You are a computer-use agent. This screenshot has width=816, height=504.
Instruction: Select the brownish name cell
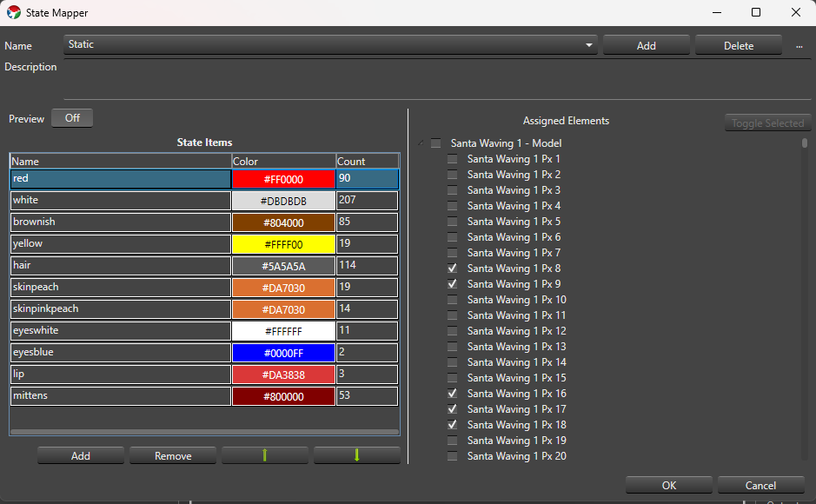pyautogui.click(x=120, y=222)
